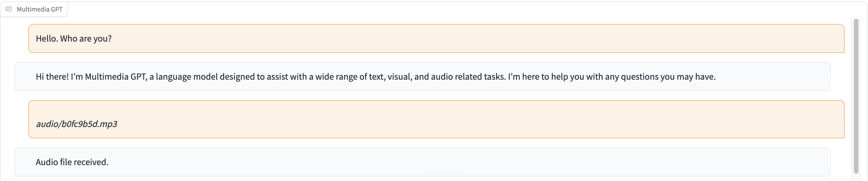
Task: Click the audio/b0fc9b5d.mp3 file name
Action: tap(76, 124)
